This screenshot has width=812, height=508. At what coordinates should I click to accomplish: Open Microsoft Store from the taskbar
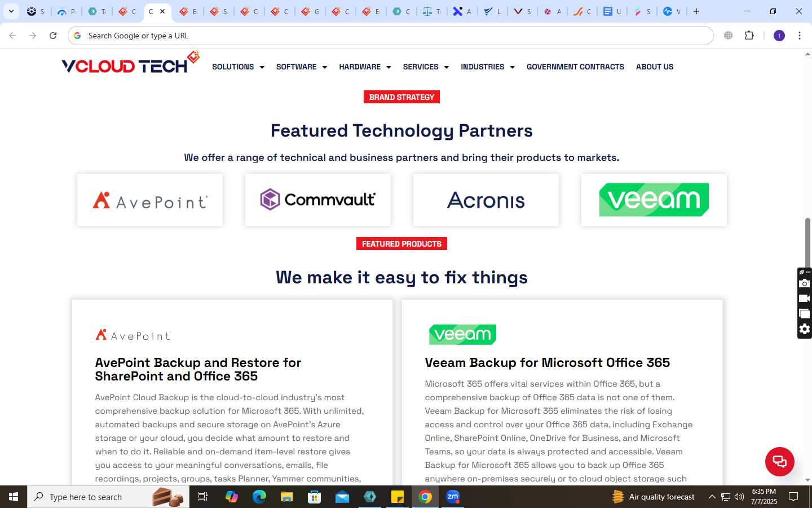point(314,497)
